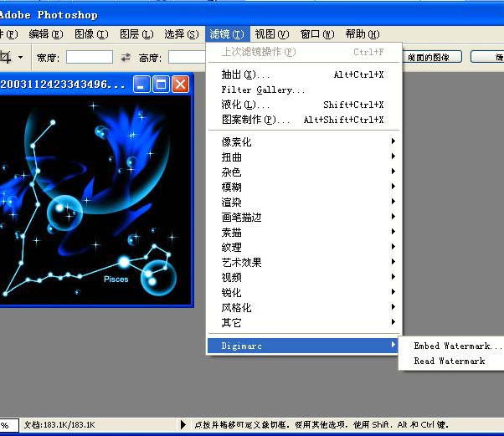Minimize the Pisces document window
The image size is (504, 436).
(142, 84)
